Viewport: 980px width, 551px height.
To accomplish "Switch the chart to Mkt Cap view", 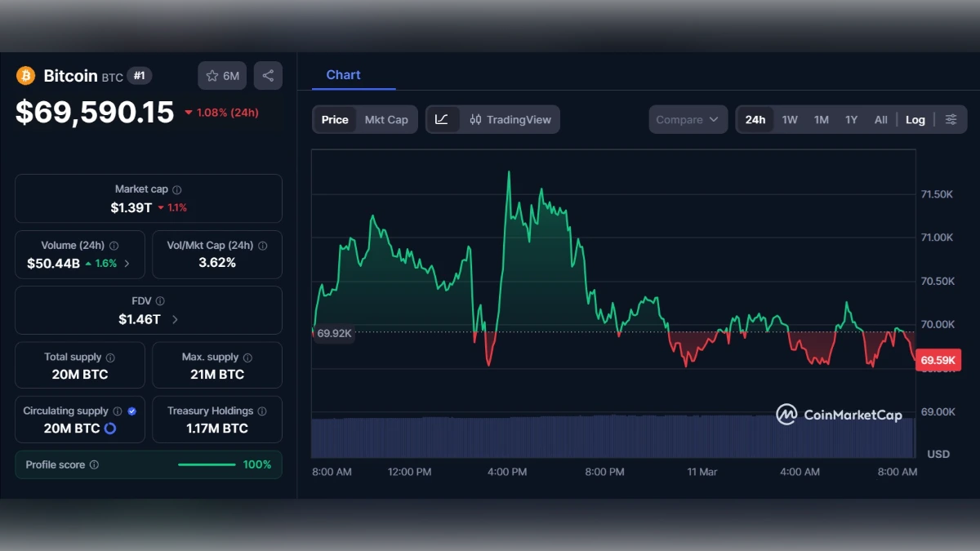I will 386,119.
